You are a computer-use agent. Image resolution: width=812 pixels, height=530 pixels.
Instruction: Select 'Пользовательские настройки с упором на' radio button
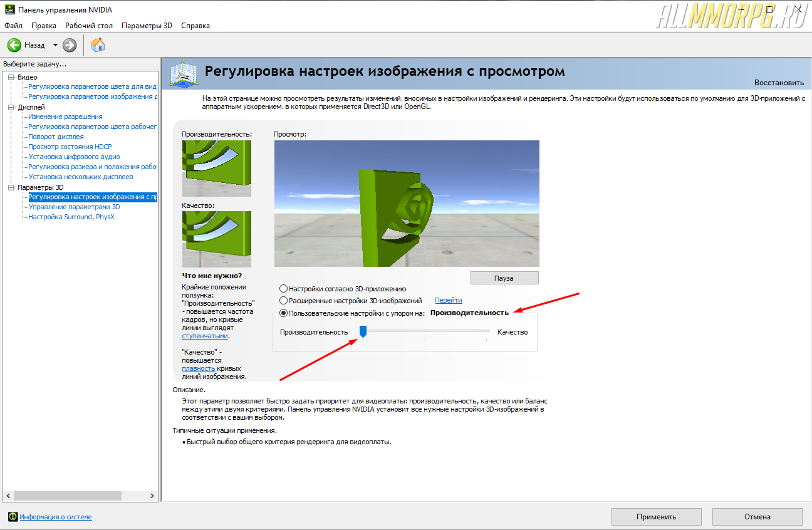(283, 313)
